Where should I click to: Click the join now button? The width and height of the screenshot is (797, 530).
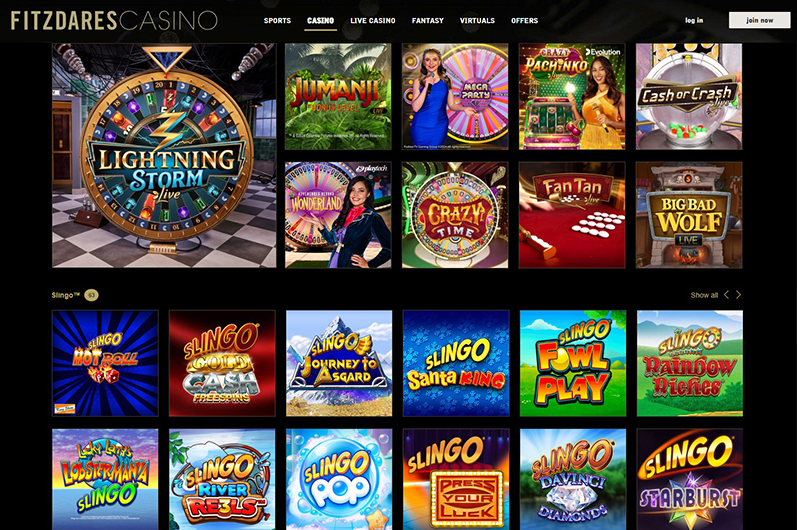(x=759, y=20)
